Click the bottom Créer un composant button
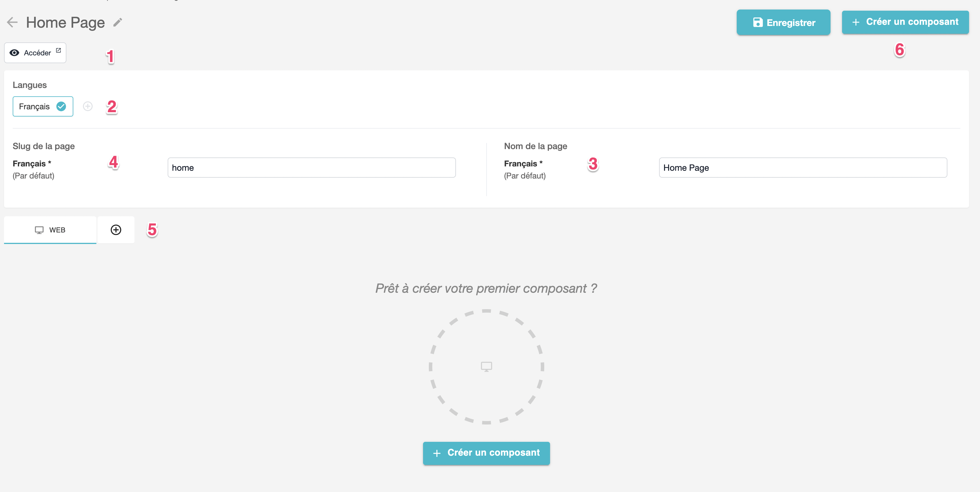This screenshot has width=980, height=492. tap(486, 453)
